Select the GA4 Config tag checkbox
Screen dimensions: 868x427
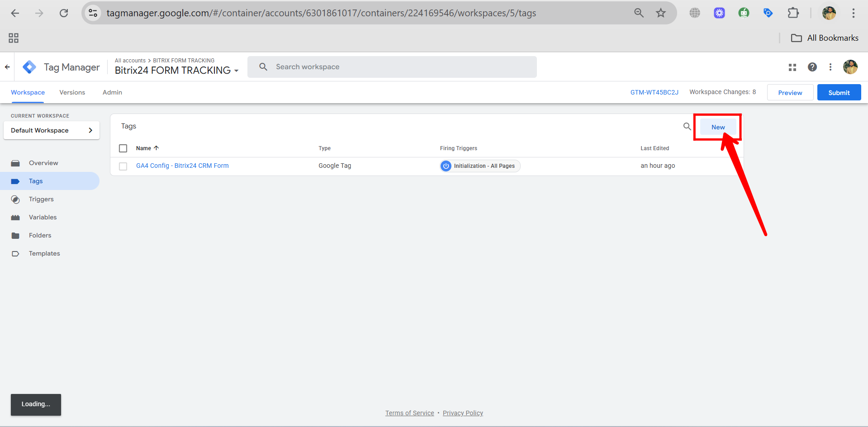pyautogui.click(x=123, y=166)
